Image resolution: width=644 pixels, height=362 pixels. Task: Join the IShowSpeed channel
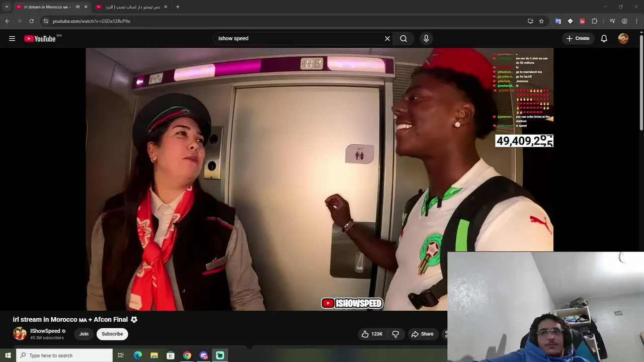coord(84,334)
